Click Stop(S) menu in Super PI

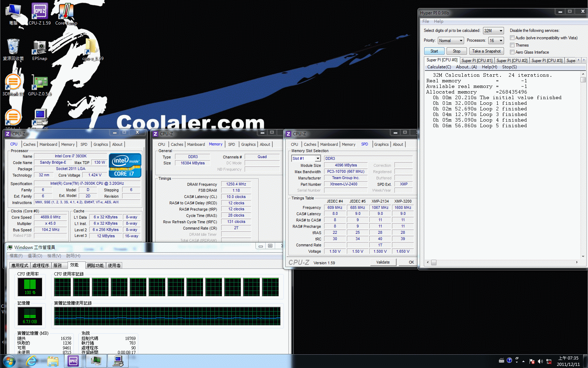pyautogui.click(x=509, y=67)
